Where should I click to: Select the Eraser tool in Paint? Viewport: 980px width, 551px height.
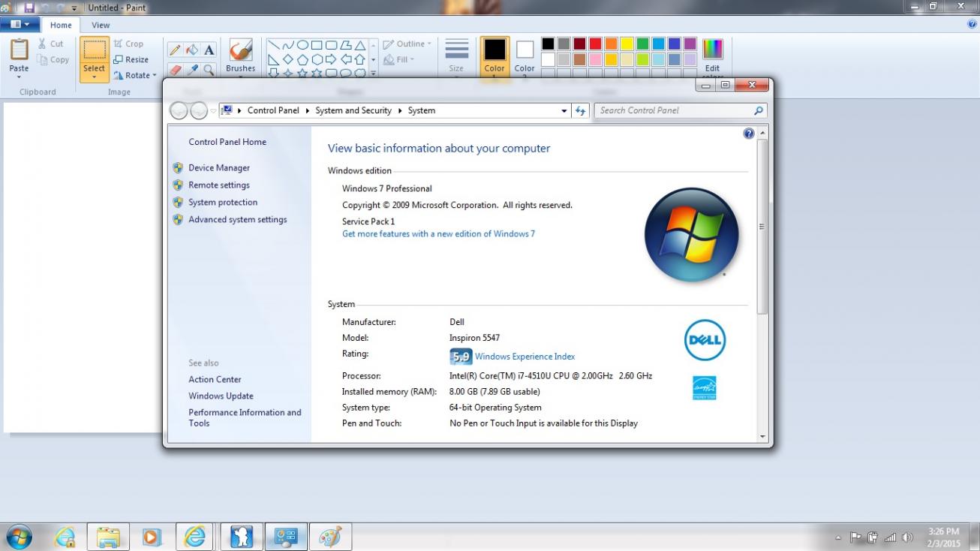tap(175, 69)
